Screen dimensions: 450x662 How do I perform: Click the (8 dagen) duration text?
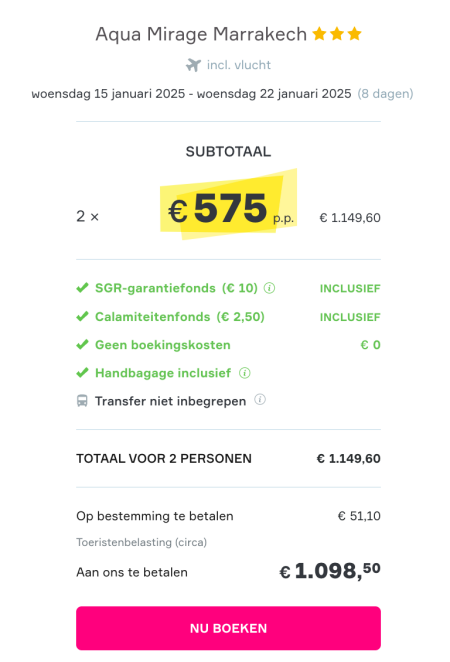pyautogui.click(x=385, y=93)
